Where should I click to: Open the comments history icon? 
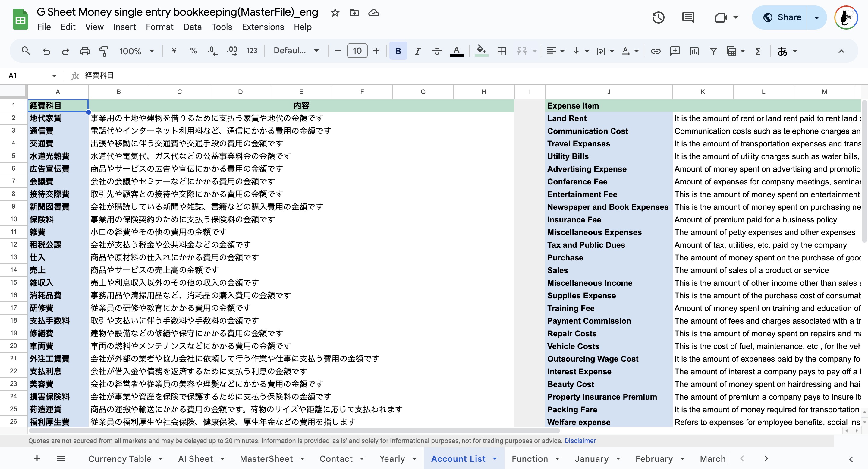pos(688,17)
